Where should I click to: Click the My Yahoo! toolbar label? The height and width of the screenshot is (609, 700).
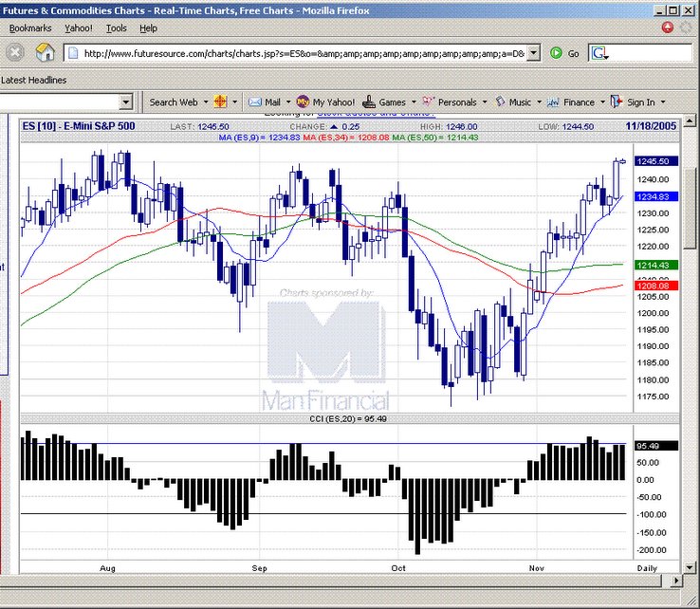pos(334,102)
